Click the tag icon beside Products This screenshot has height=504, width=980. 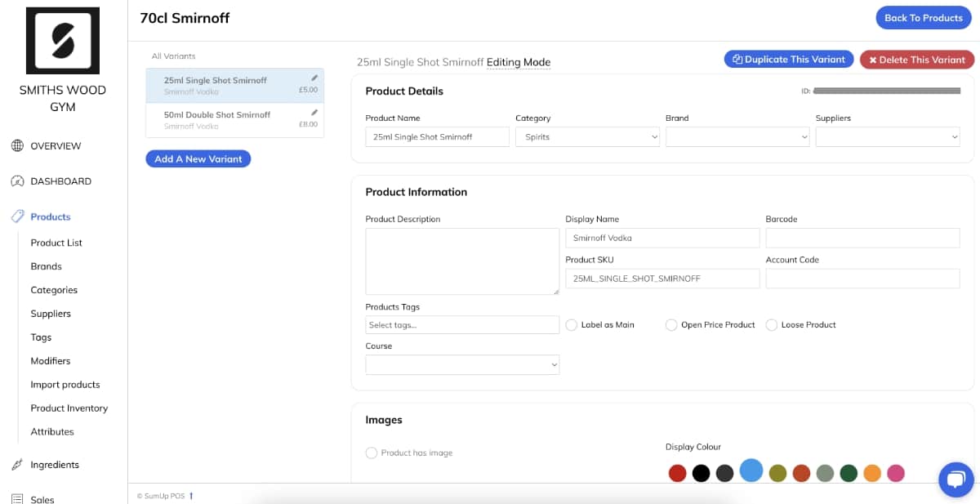coord(17,216)
